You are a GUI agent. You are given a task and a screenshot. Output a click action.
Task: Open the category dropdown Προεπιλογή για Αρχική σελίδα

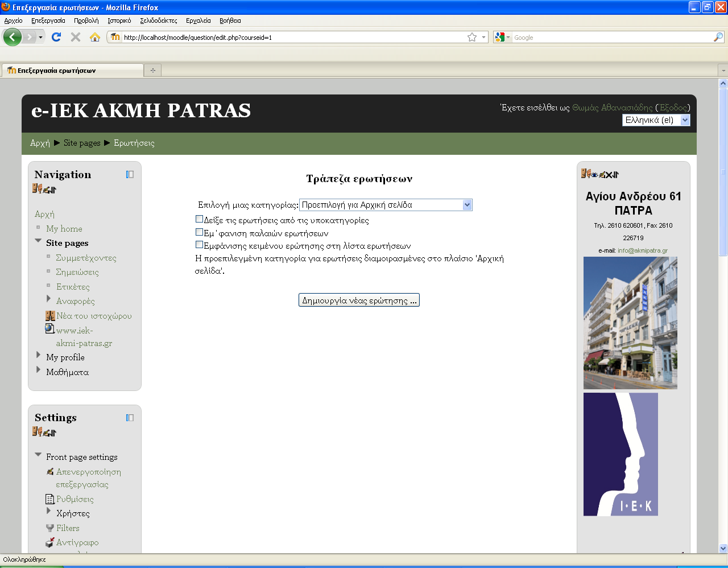point(386,205)
